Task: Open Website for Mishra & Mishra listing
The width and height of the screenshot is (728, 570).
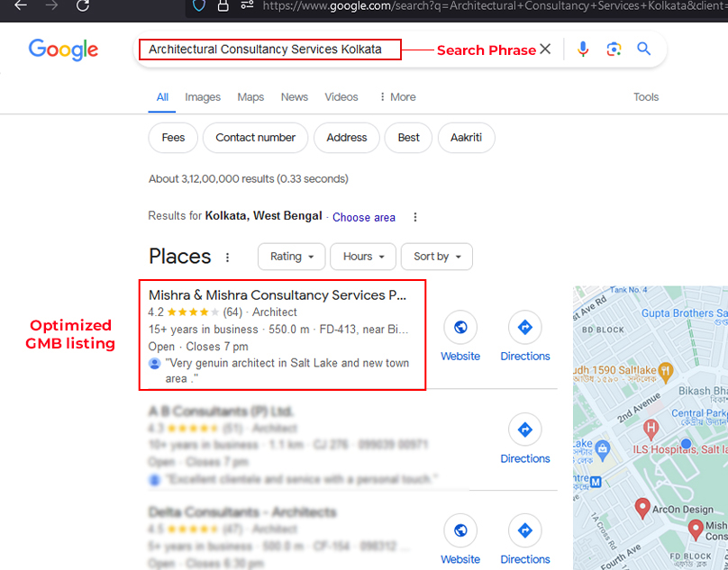Action: click(460, 337)
